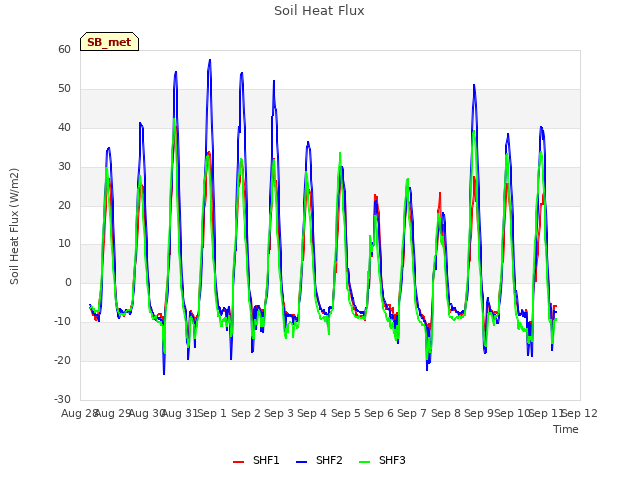Click the 0 y-axis tick label
The height and width of the screenshot is (480, 640).
pos(68,282)
